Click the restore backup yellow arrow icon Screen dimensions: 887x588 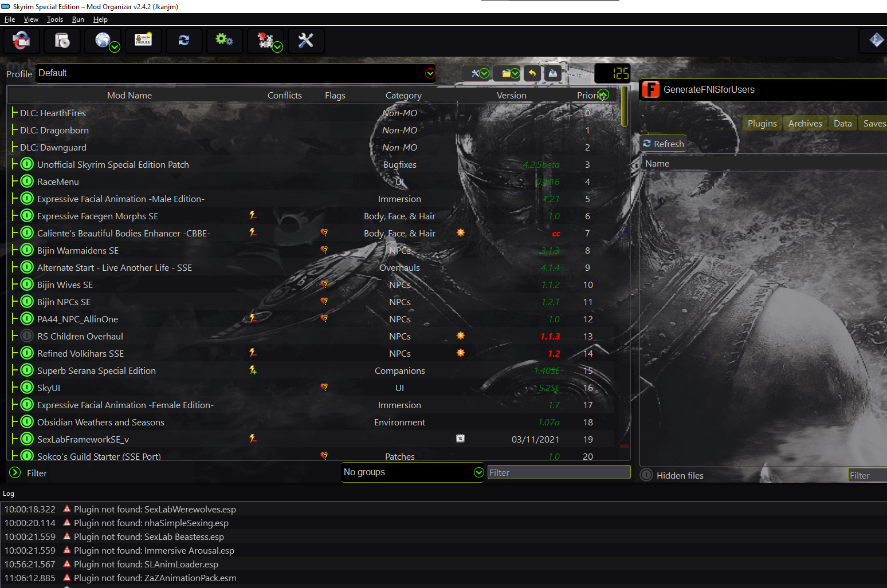pyautogui.click(x=532, y=73)
